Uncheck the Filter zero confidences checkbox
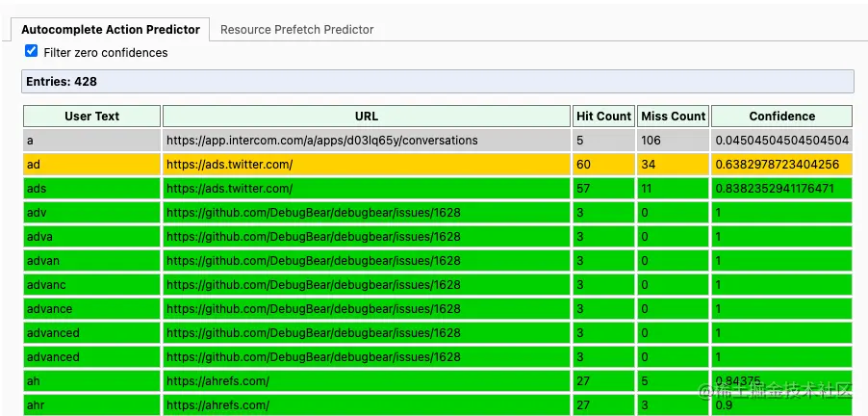The image size is (868, 416). pos(32,51)
